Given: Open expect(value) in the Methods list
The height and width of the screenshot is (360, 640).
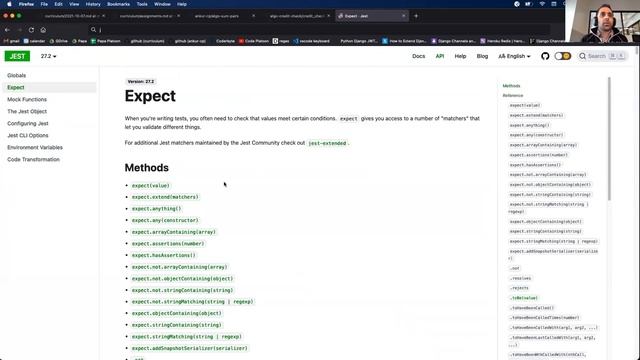Looking at the screenshot, I should pos(151,186).
